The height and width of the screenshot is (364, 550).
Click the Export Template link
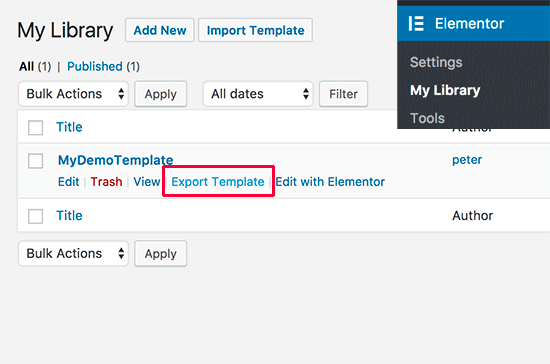(218, 182)
